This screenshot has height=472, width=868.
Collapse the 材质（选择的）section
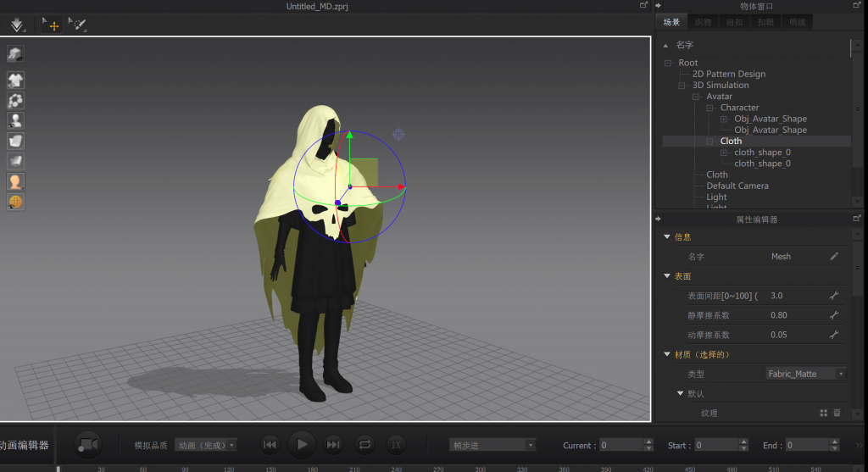[x=667, y=354]
